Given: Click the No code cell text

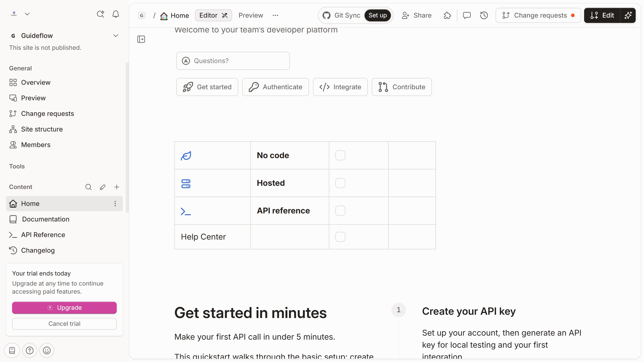Looking at the screenshot, I should click(x=273, y=155).
